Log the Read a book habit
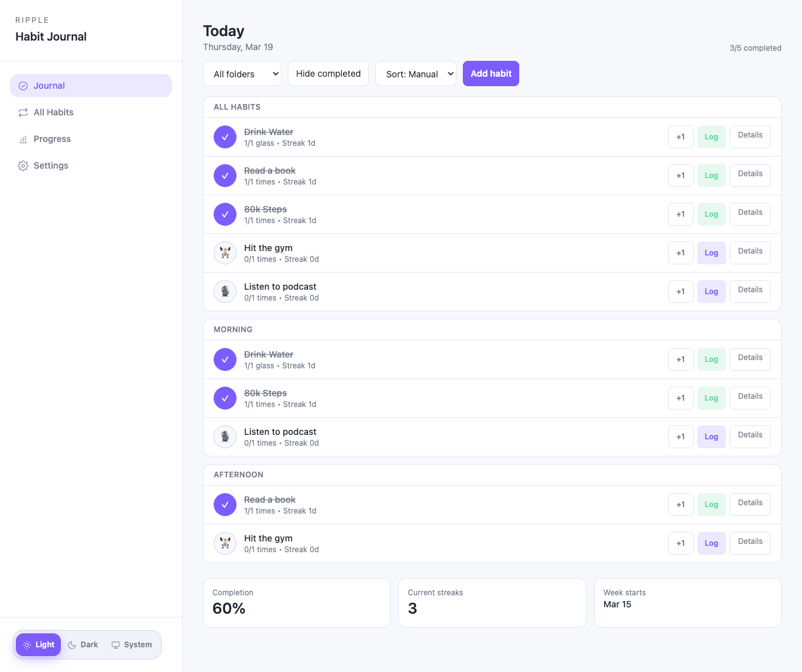 coord(711,176)
